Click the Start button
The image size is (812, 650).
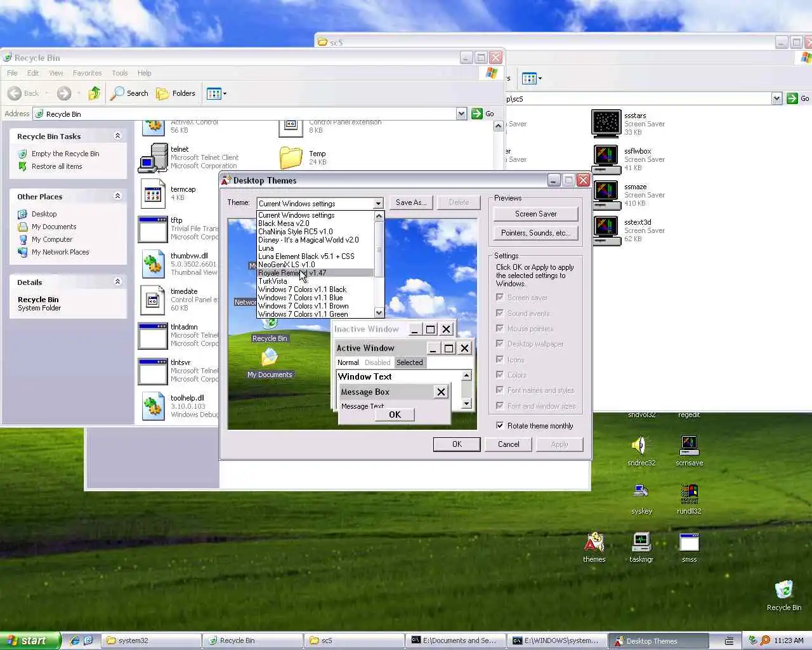pos(30,640)
